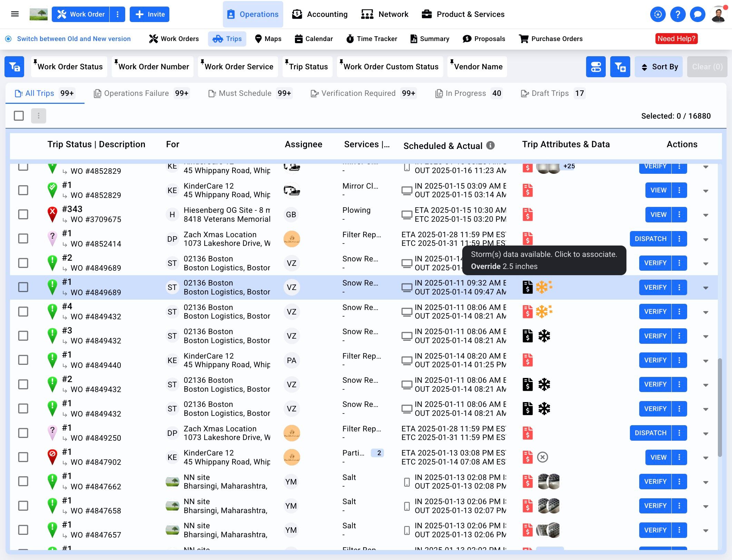
Task: Click the red invoice icon for WO #3709675
Action: pyautogui.click(x=527, y=214)
